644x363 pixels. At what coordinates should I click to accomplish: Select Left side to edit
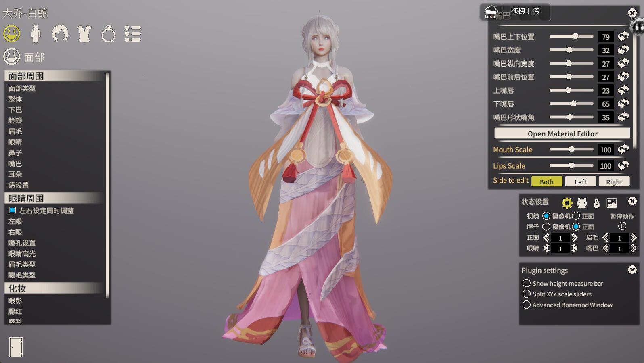(x=580, y=182)
